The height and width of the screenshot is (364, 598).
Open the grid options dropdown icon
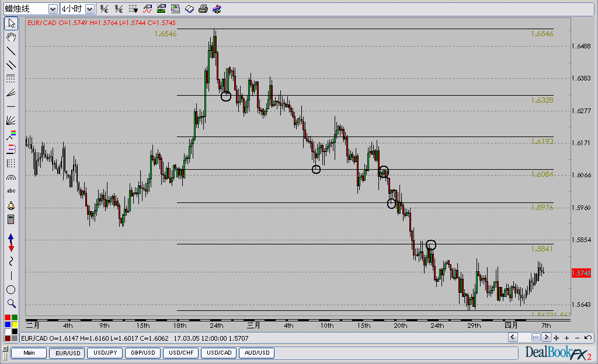click(x=133, y=9)
